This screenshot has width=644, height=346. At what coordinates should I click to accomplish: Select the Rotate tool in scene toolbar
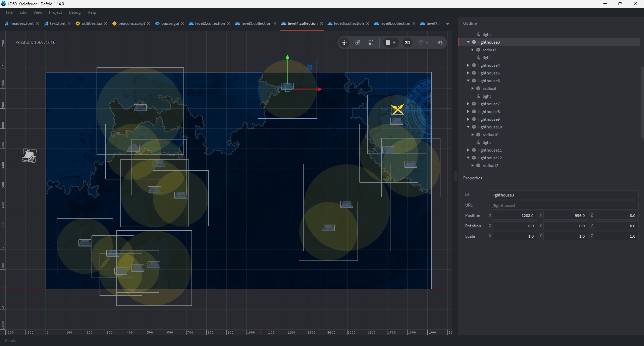pos(358,43)
